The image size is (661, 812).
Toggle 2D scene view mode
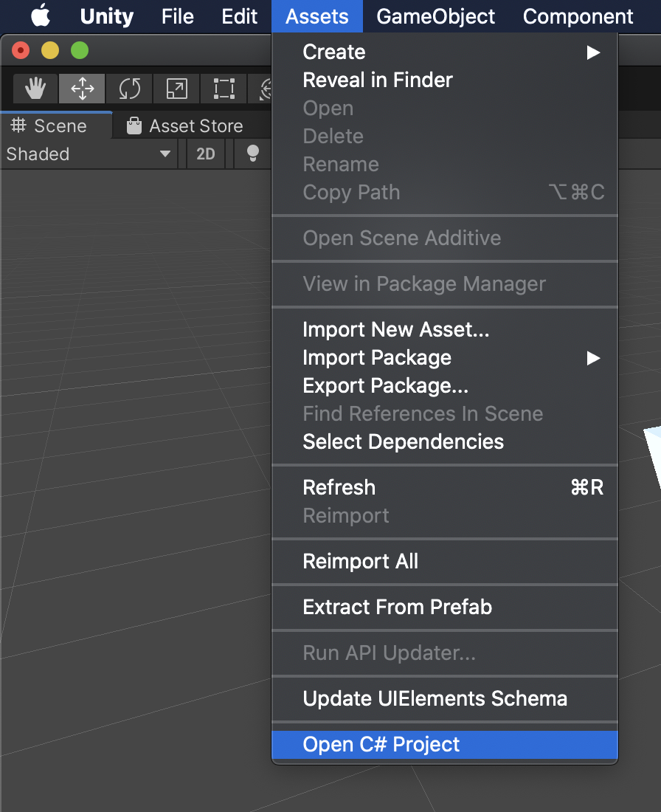[x=206, y=154]
